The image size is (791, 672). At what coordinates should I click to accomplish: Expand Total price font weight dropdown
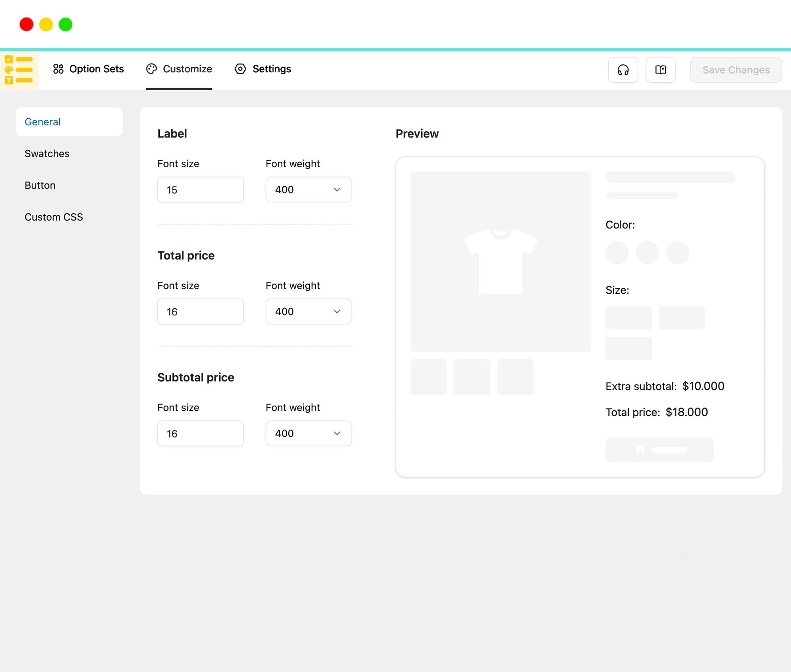point(308,311)
